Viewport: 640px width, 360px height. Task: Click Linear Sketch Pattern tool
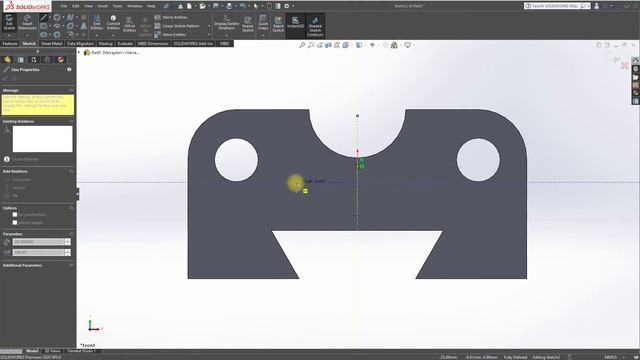pyautogui.click(x=177, y=26)
